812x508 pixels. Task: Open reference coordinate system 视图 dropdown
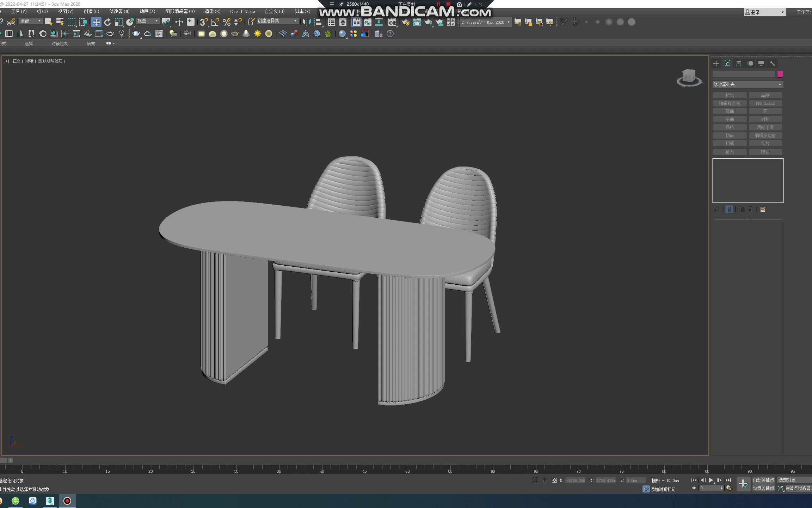(x=148, y=21)
